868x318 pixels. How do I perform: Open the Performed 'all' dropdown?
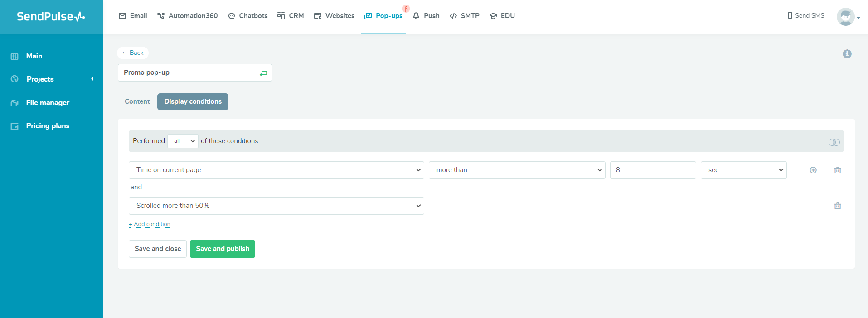(183, 141)
